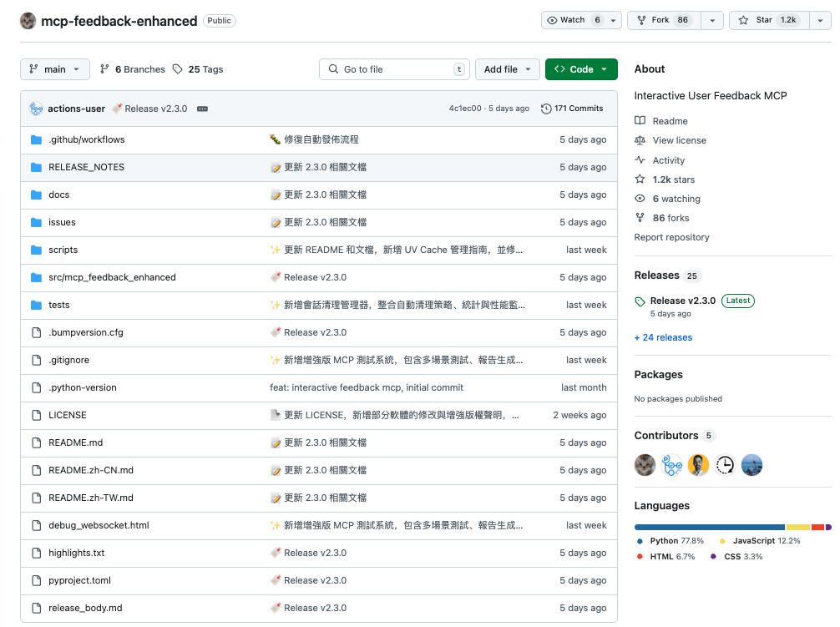Open second contributor bot avatar
Viewport: 840px width, 627px height.
pos(672,465)
